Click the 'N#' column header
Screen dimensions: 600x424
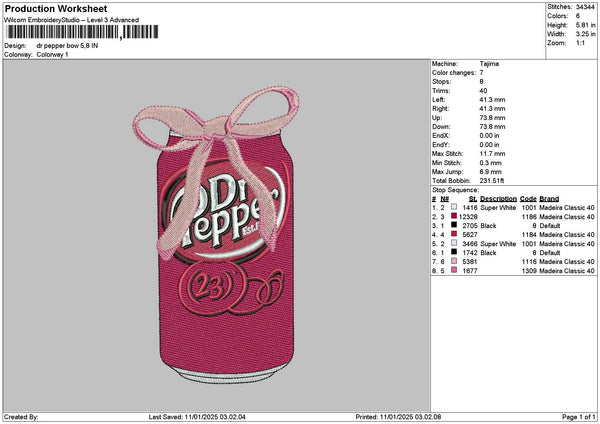[x=444, y=199]
